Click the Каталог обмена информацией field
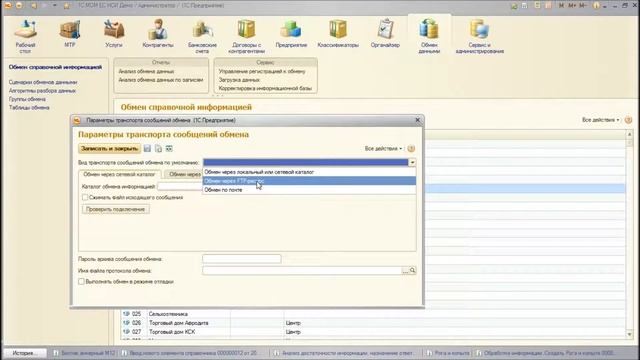Viewport: 640px width, 360px height. point(180,187)
